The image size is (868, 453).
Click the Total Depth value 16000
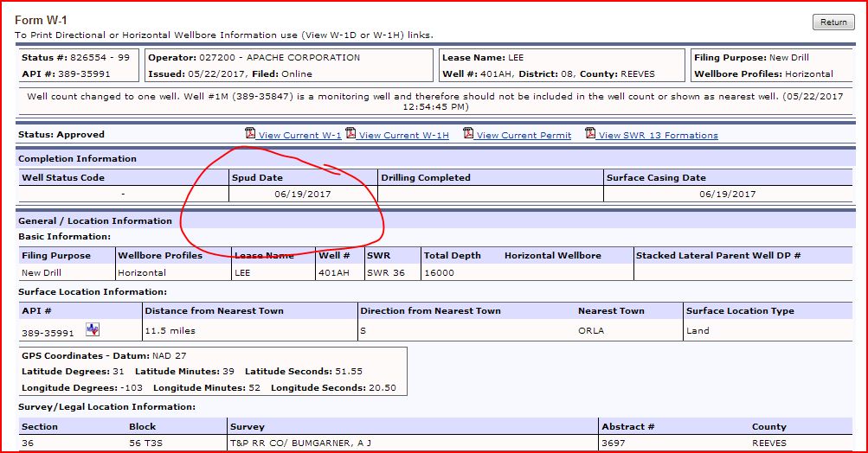(x=439, y=272)
